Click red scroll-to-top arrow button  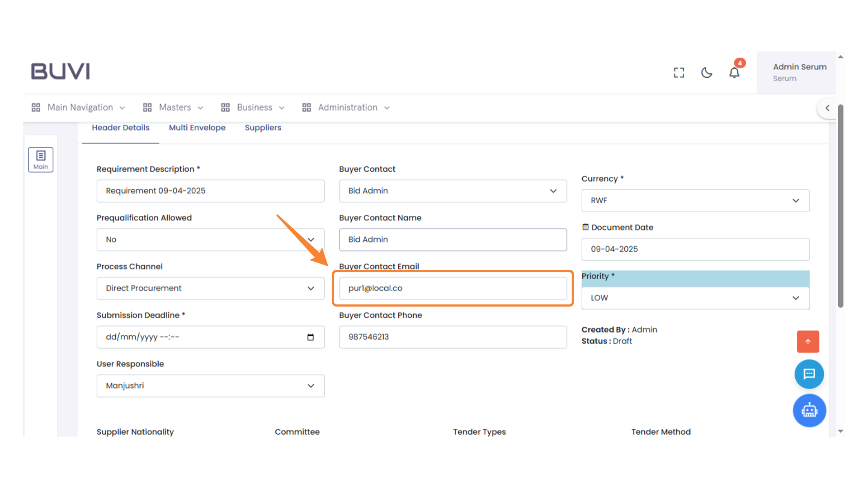click(808, 342)
